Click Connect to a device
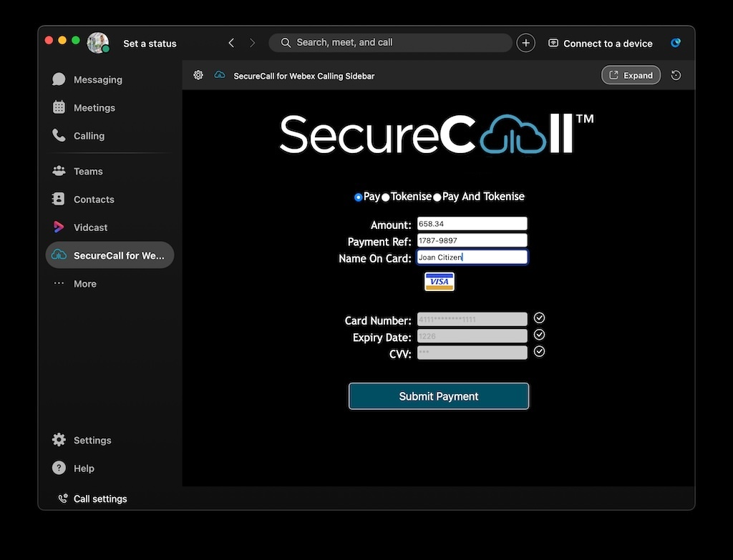Image resolution: width=733 pixels, height=560 pixels. (x=601, y=44)
